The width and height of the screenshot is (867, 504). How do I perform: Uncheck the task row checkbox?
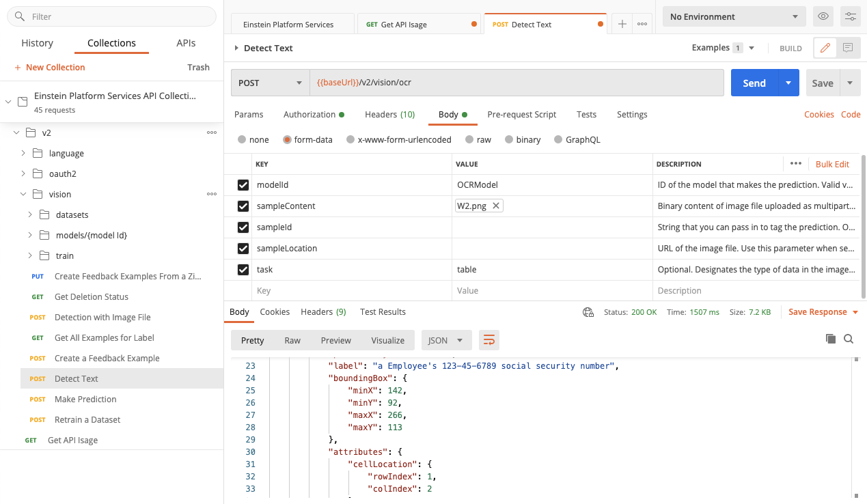(x=243, y=270)
